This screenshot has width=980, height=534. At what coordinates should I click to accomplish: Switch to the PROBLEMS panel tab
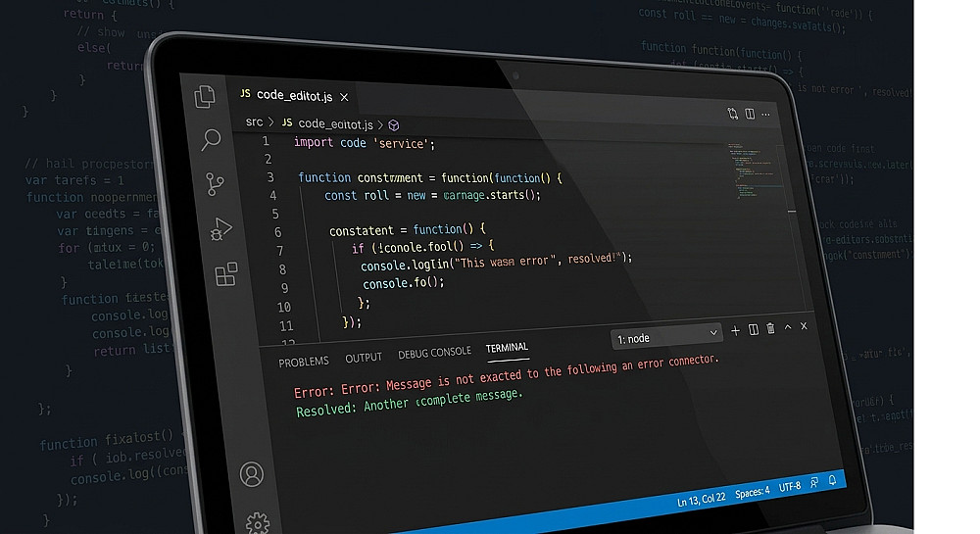(x=303, y=363)
